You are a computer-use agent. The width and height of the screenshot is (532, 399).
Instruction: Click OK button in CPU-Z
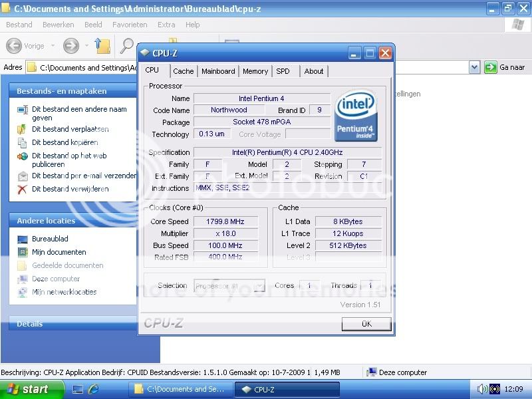[x=366, y=324]
